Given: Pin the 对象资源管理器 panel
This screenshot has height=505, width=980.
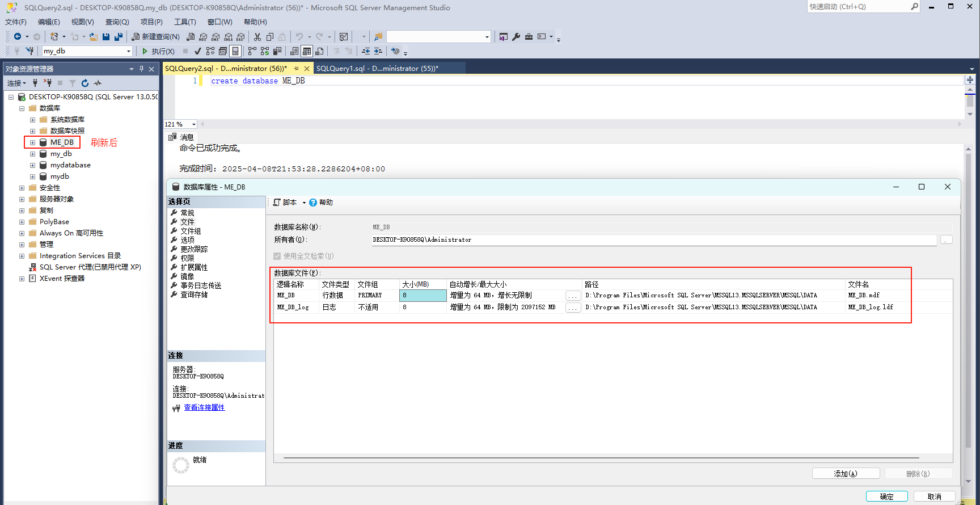Looking at the screenshot, I should coord(141,69).
